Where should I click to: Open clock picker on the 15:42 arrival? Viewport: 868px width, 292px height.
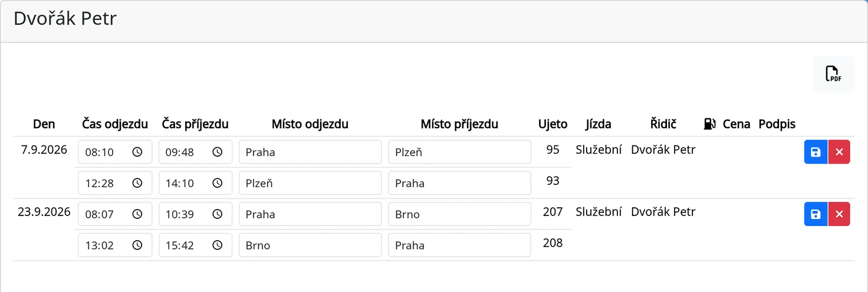point(217,245)
